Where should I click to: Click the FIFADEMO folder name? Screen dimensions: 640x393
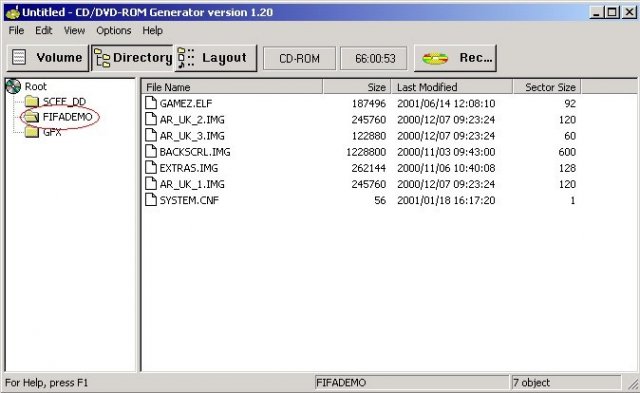(67, 117)
